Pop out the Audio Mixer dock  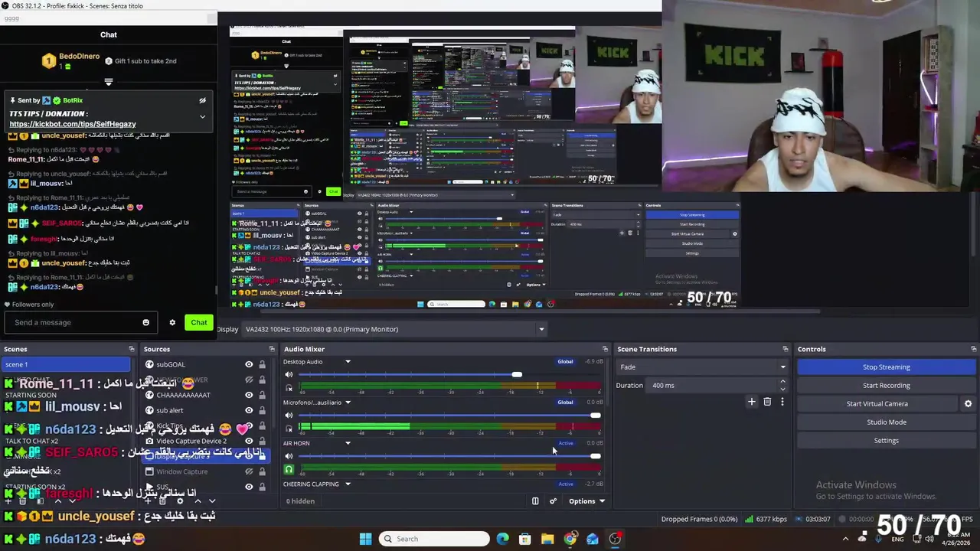click(x=605, y=349)
